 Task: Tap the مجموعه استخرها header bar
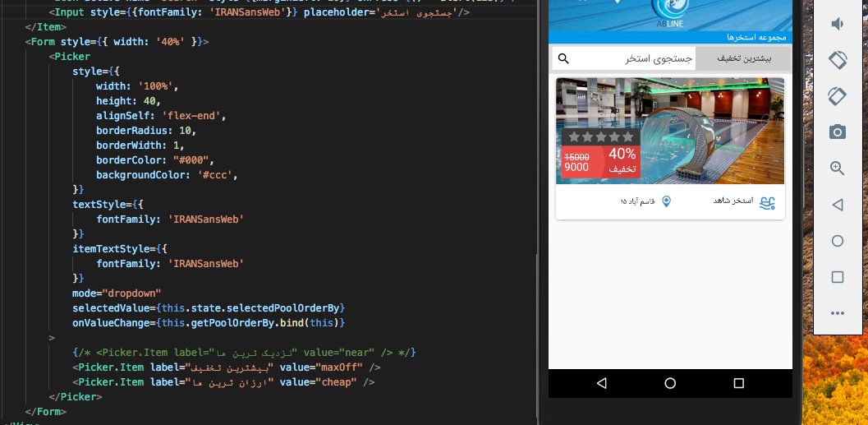670,38
